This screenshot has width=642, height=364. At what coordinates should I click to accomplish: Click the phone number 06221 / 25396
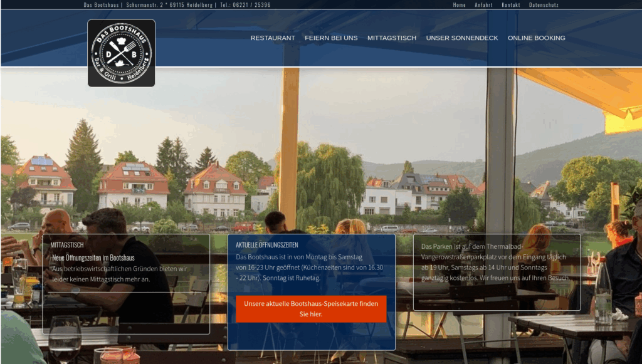click(253, 5)
